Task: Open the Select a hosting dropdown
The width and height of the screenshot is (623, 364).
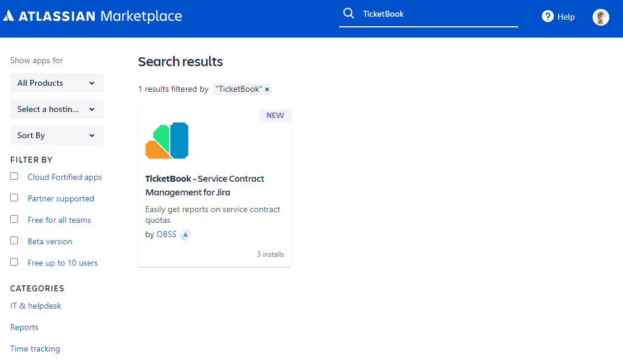Action: pos(57,109)
